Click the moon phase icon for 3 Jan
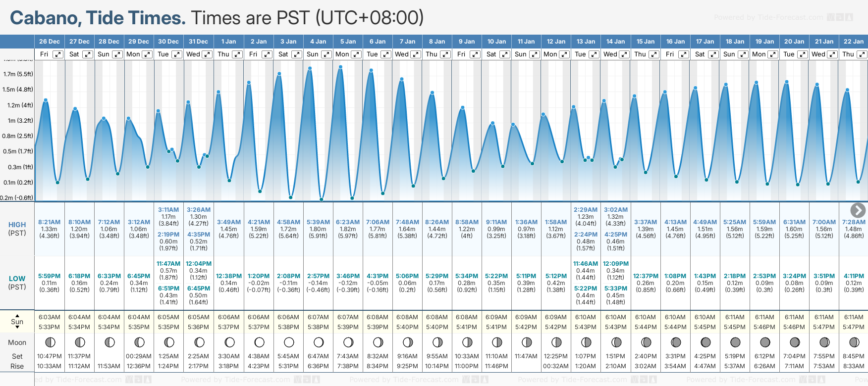 (x=289, y=342)
